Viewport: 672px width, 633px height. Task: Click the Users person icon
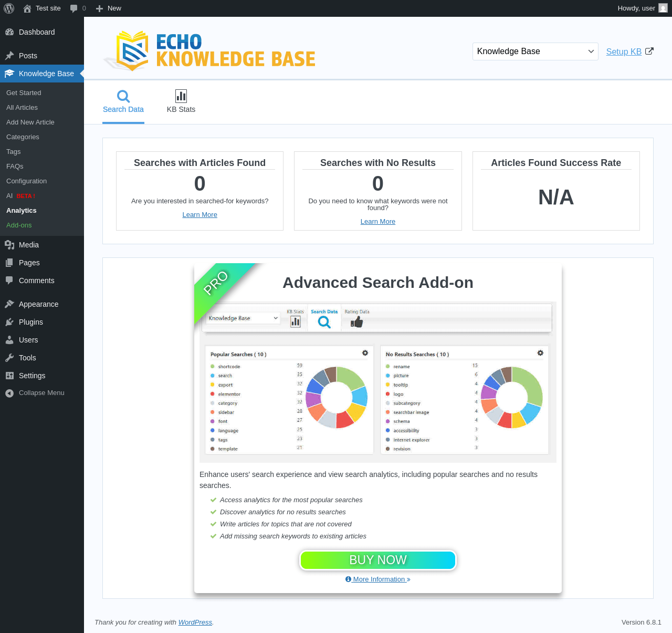[9, 340]
